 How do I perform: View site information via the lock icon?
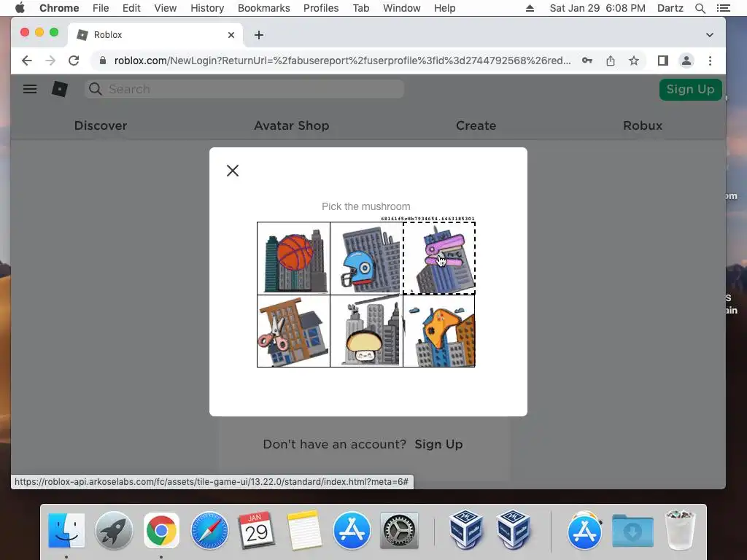pos(102,61)
